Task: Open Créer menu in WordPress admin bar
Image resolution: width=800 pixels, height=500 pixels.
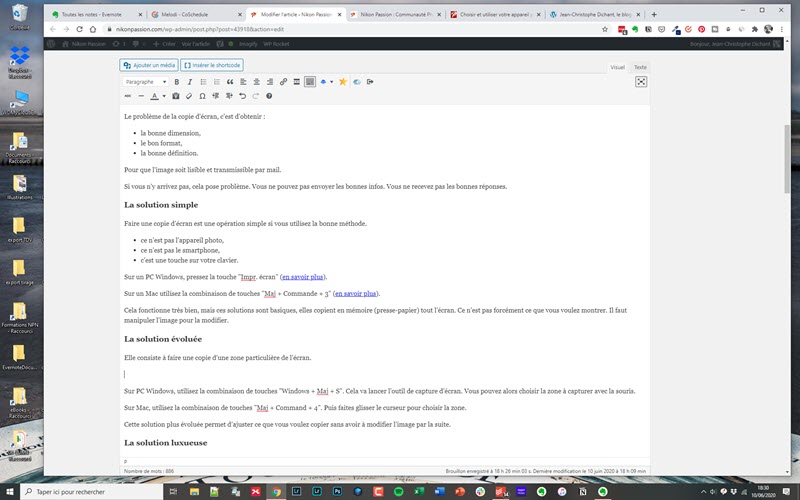Action: click(x=165, y=44)
